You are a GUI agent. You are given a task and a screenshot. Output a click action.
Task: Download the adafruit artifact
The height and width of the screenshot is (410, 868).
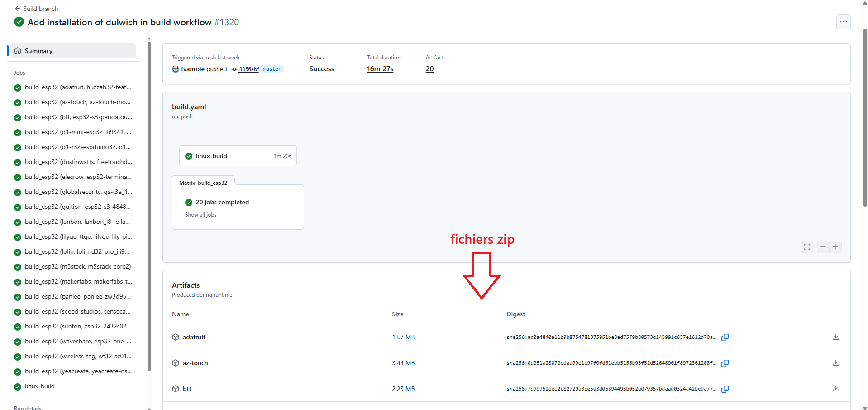point(835,337)
